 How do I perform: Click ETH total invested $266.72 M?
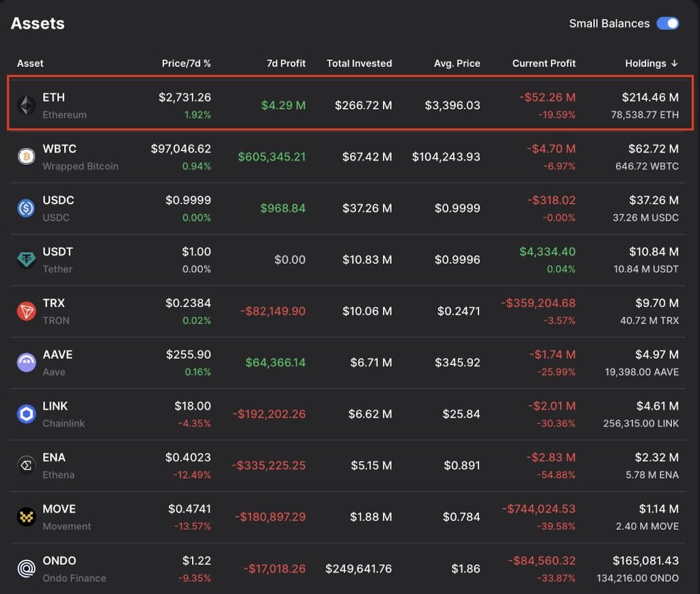point(364,105)
